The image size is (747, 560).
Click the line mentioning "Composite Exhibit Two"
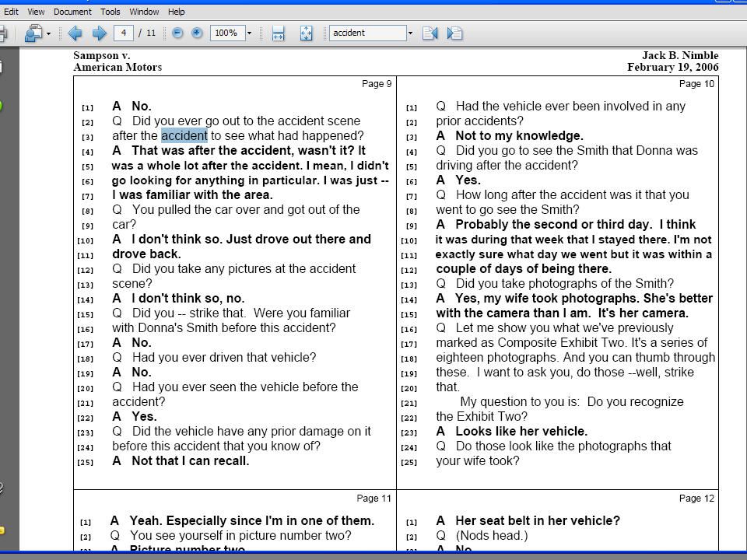pos(572,342)
